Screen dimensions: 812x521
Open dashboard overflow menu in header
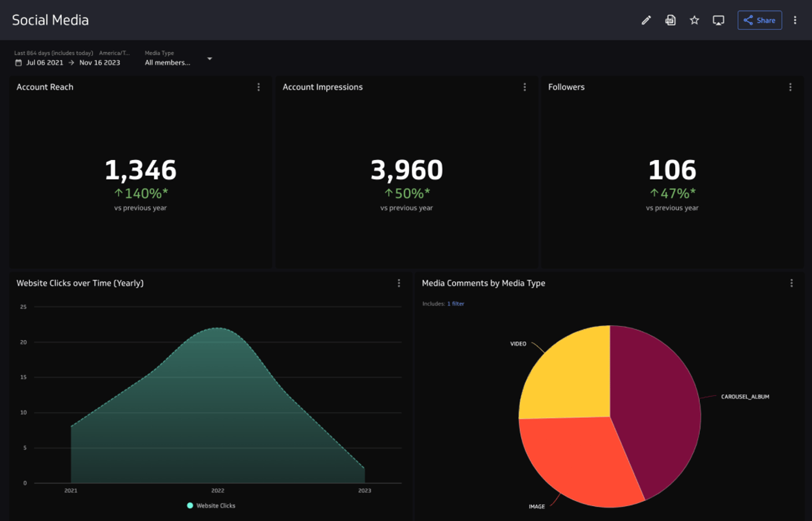coord(795,20)
